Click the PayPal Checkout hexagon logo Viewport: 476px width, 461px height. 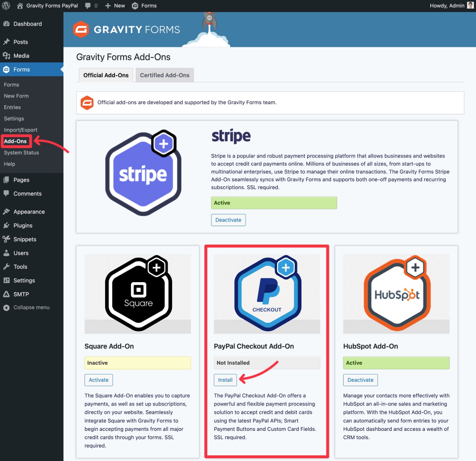click(268, 293)
